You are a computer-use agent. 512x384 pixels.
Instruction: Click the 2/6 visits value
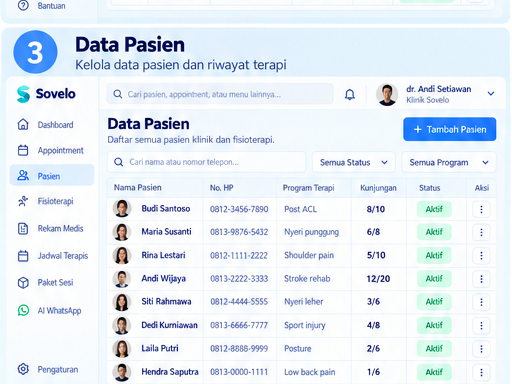tap(373, 349)
